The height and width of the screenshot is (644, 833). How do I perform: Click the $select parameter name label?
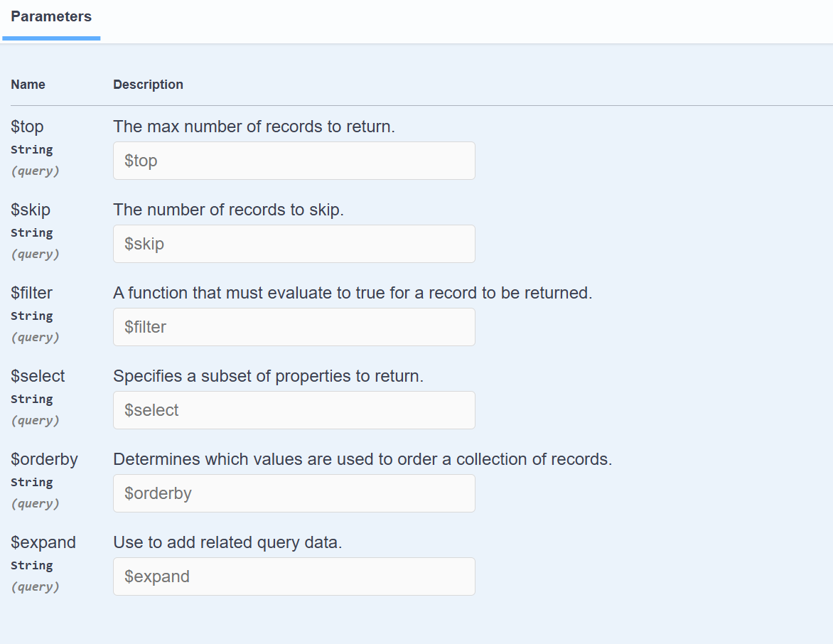(38, 376)
